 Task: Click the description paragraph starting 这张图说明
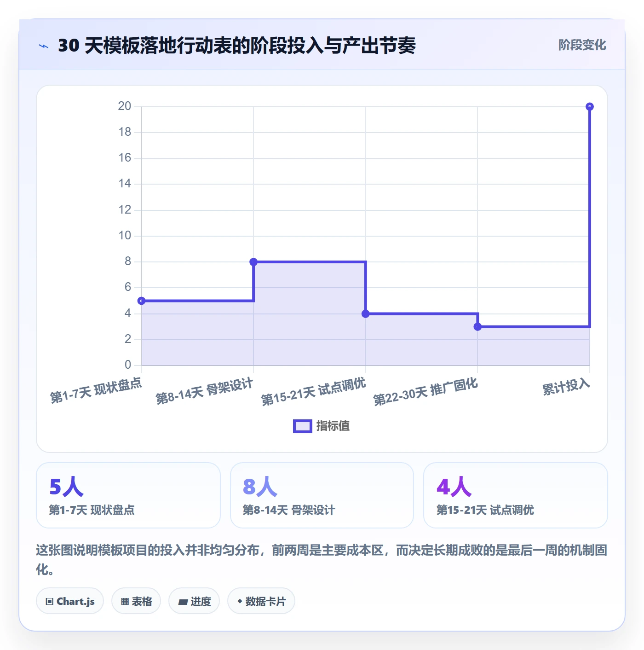click(322, 560)
